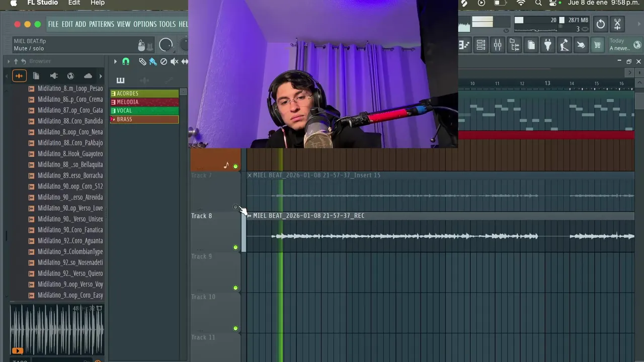
Task: Select the Delete tool in playlist toolbar
Action: pyautogui.click(x=164, y=61)
